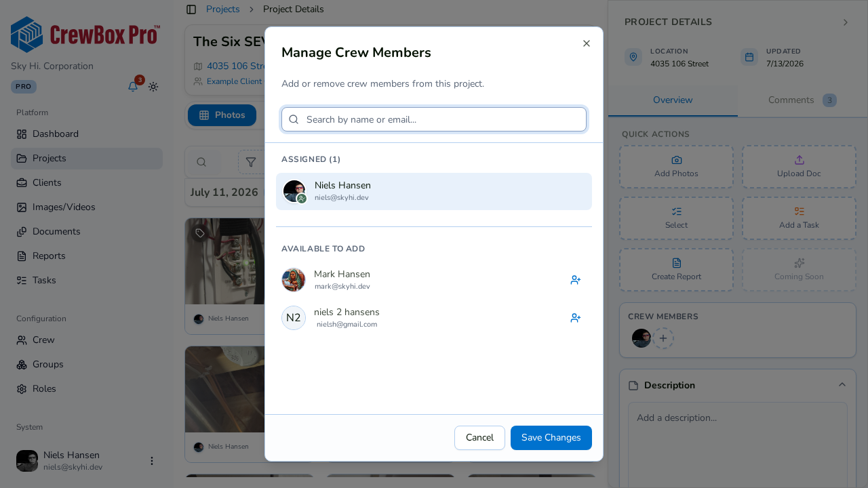Click the add crew member plus icon
Viewport: 868px width, 488px height.
[663, 338]
